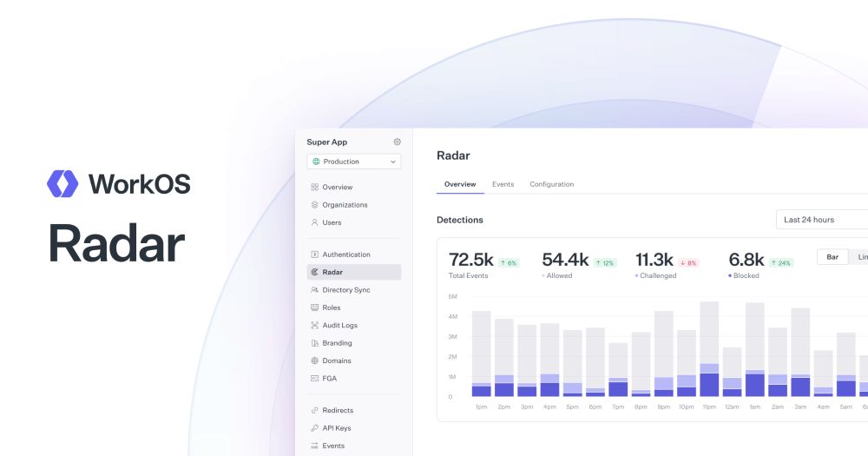Click the Organizations layers icon
Image resolution: width=868 pixels, height=456 pixels.
click(314, 205)
